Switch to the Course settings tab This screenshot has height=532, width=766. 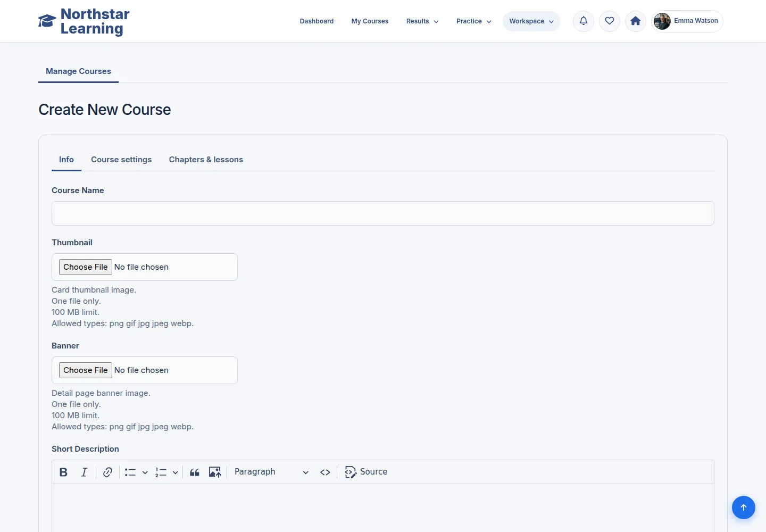coord(121,160)
